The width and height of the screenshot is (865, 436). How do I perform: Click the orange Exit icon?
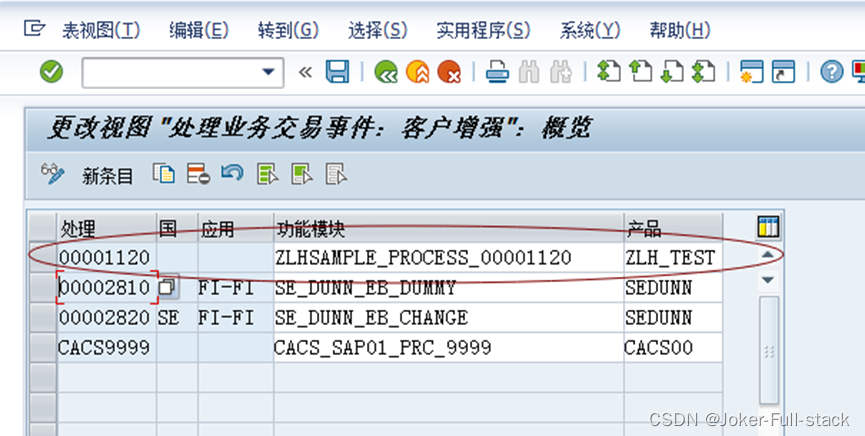pos(418,72)
